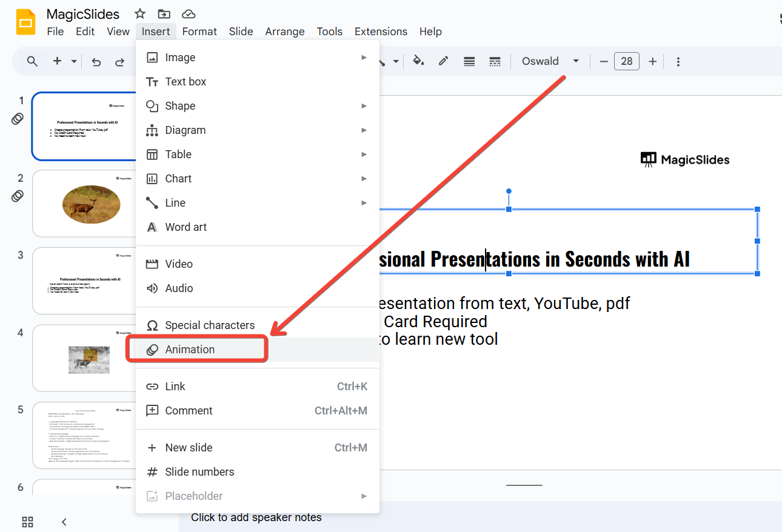The image size is (782, 532).
Task: Open grid view of slides
Action: [28, 522]
